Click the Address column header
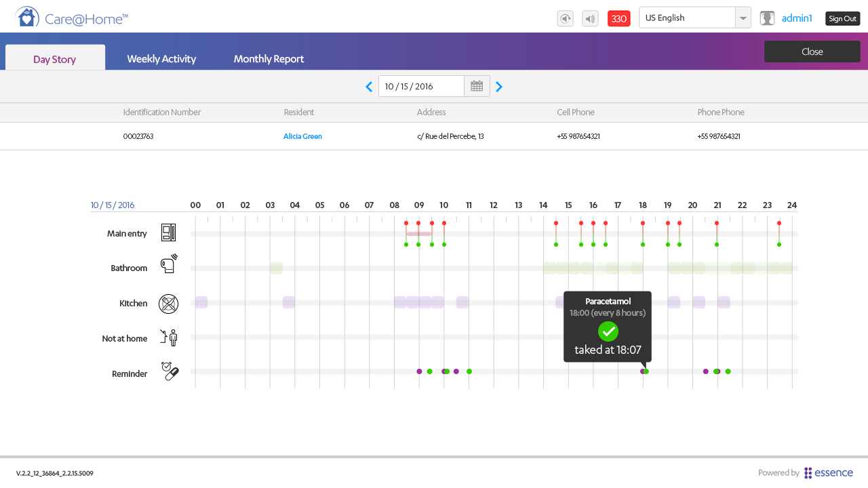 (431, 113)
